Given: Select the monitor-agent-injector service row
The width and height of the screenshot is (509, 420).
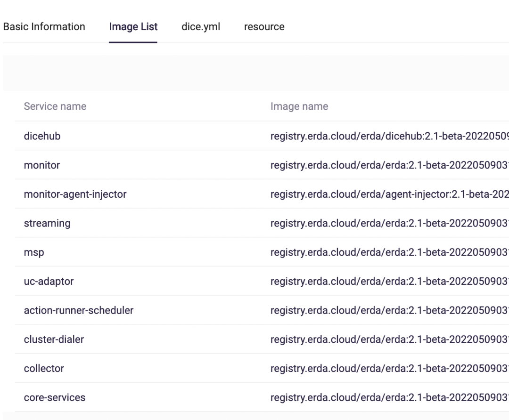Looking at the screenshot, I should pos(262,194).
